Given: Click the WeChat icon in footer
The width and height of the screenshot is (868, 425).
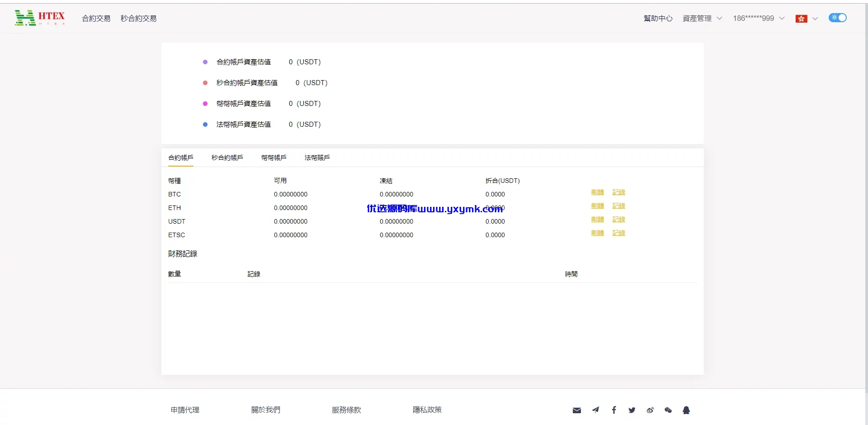Looking at the screenshot, I should click(x=668, y=410).
